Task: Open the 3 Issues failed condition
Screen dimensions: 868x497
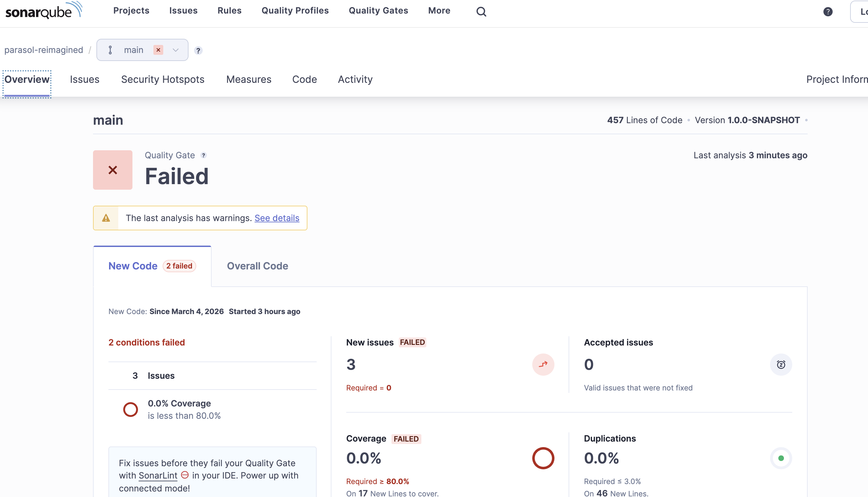Action: click(x=160, y=375)
